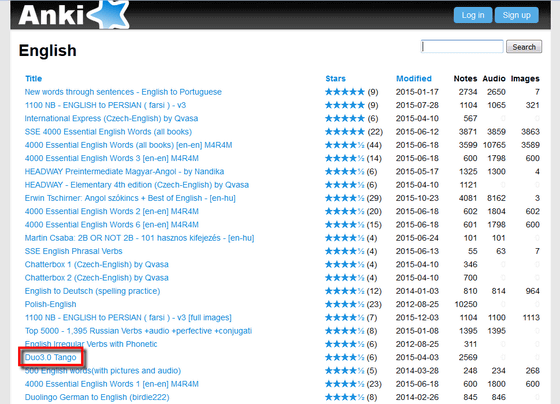Open the Duo3.0 Tango deck
Image resolution: width=560 pixels, height=404 pixels.
pyautogui.click(x=50, y=357)
